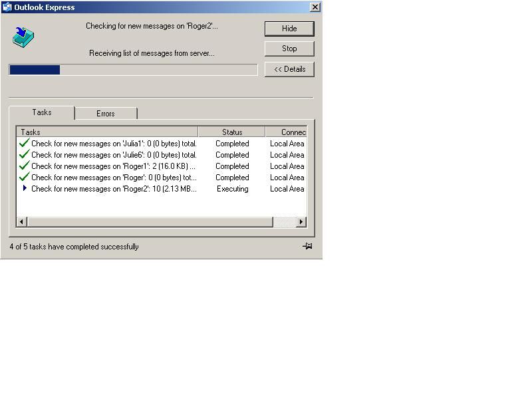
Task: Click the Connection column header
Action: tap(287, 132)
